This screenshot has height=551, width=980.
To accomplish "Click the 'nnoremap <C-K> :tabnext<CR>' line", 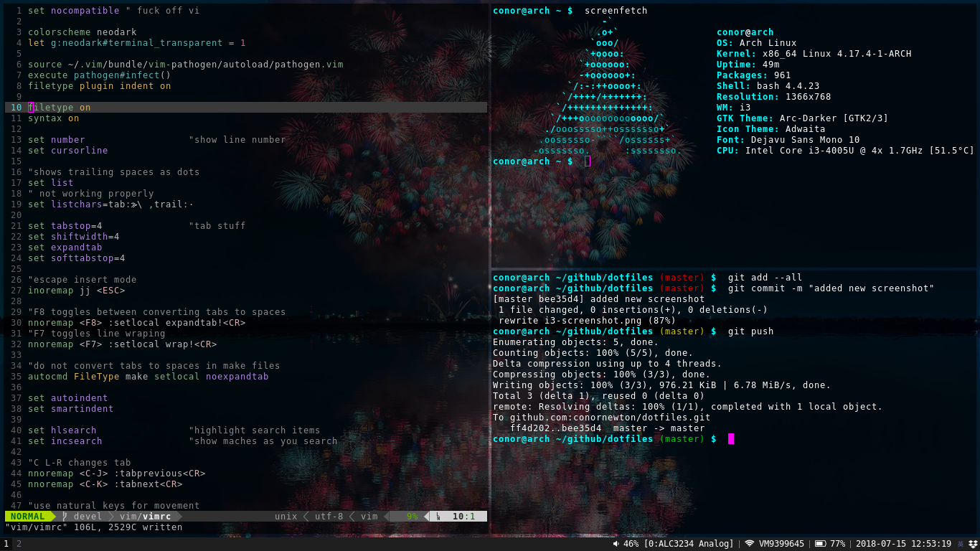I will coord(105,484).
